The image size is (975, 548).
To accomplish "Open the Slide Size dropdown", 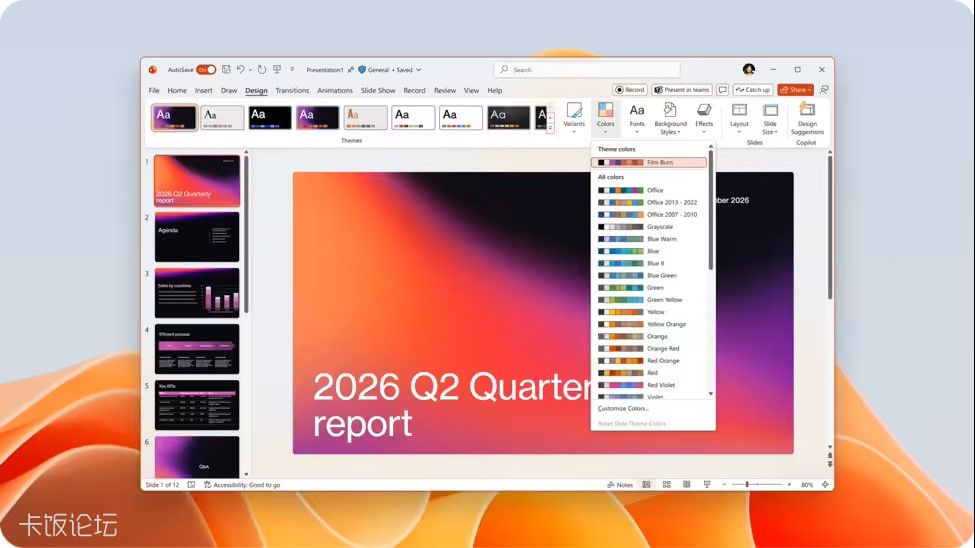I will point(770,118).
